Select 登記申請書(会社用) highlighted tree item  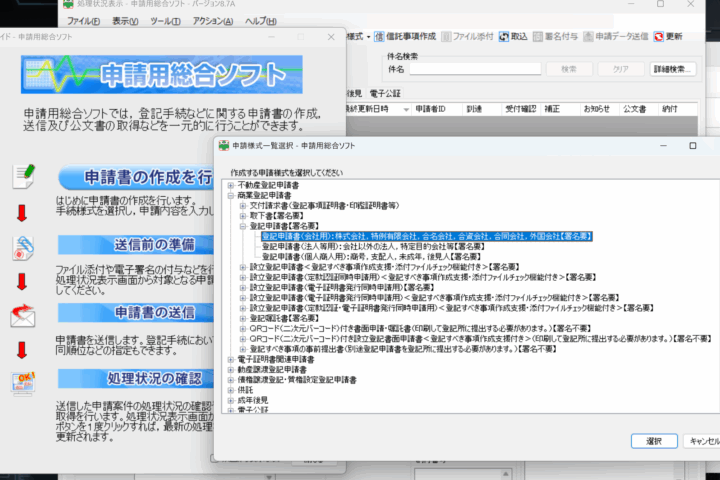(x=427, y=236)
